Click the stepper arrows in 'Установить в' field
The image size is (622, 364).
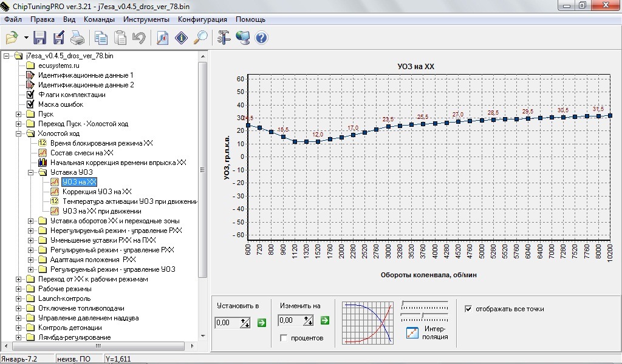245,323
